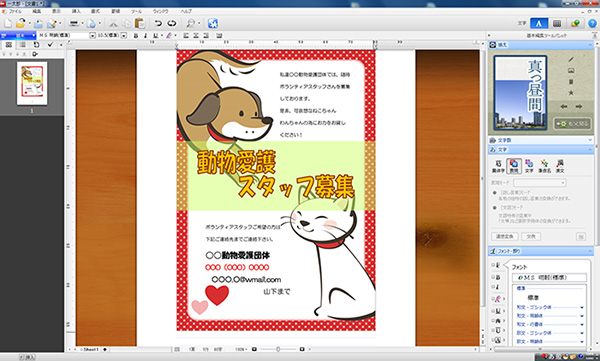Click the Undo arrow in the toolbar
Screen dimensions: 600x361
pos(158,23)
